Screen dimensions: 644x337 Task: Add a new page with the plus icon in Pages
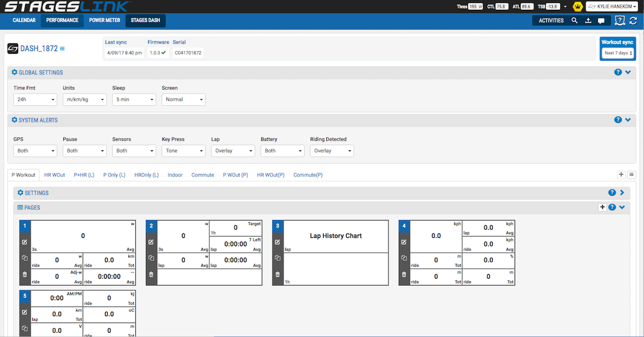(x=602, y=207)
